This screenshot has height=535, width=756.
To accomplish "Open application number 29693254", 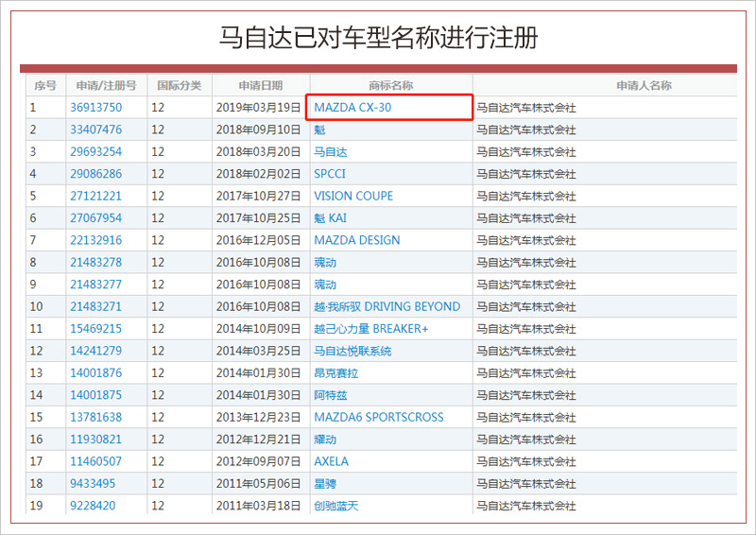I will [x=96, y=151].
